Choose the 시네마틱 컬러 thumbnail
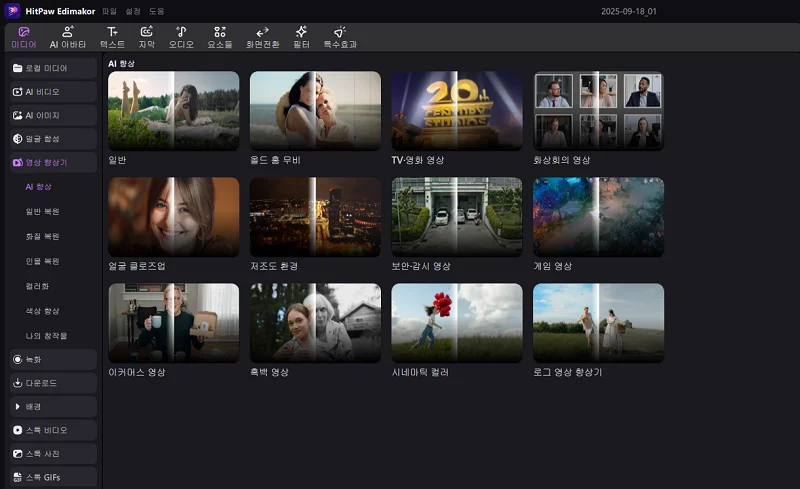Screen dimensions: 800x489 (x=457, y=323)
